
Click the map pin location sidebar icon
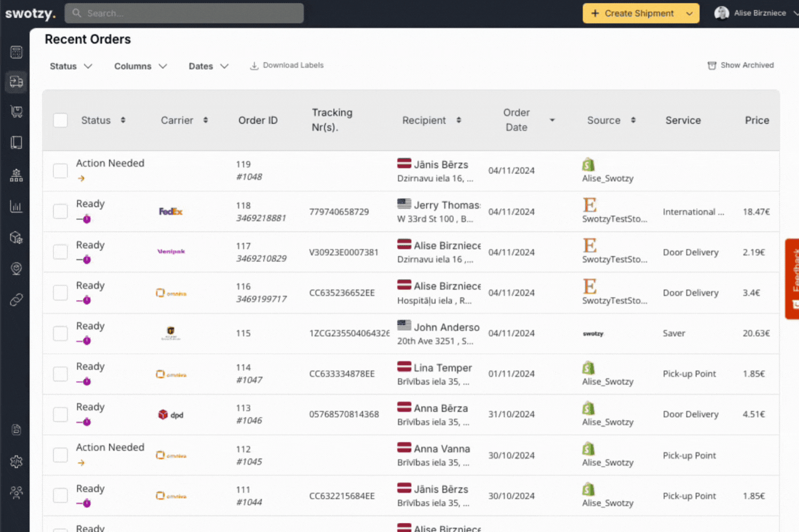tap(16, 268)
